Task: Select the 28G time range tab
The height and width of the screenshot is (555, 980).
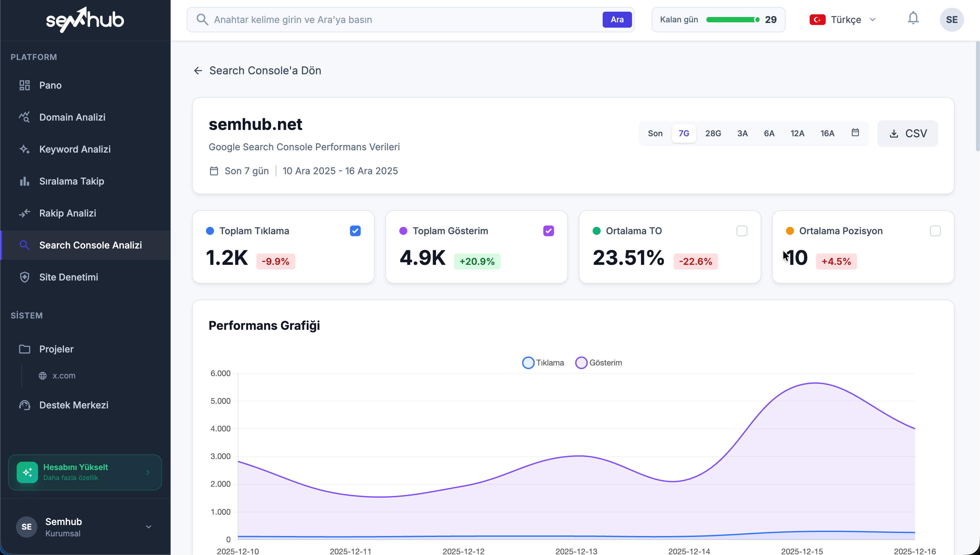Action: [713, 133]
